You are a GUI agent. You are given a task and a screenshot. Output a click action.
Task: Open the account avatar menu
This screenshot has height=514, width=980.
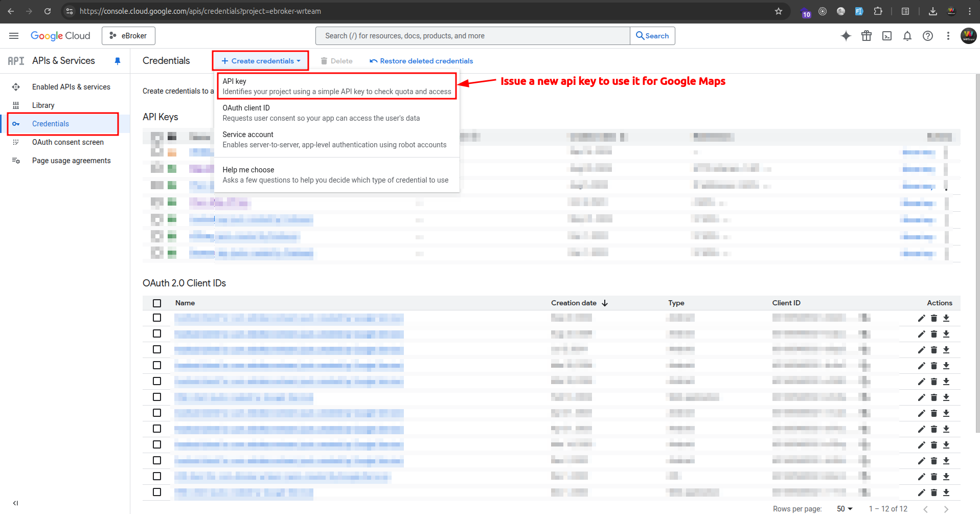(x=969, y=36)
